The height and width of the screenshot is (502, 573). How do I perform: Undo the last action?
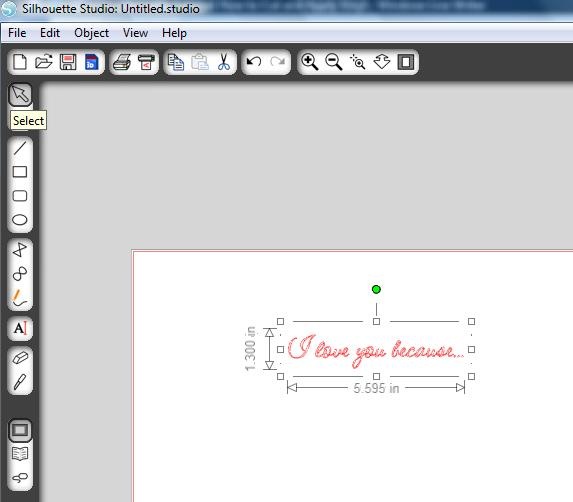coord(254,61)
